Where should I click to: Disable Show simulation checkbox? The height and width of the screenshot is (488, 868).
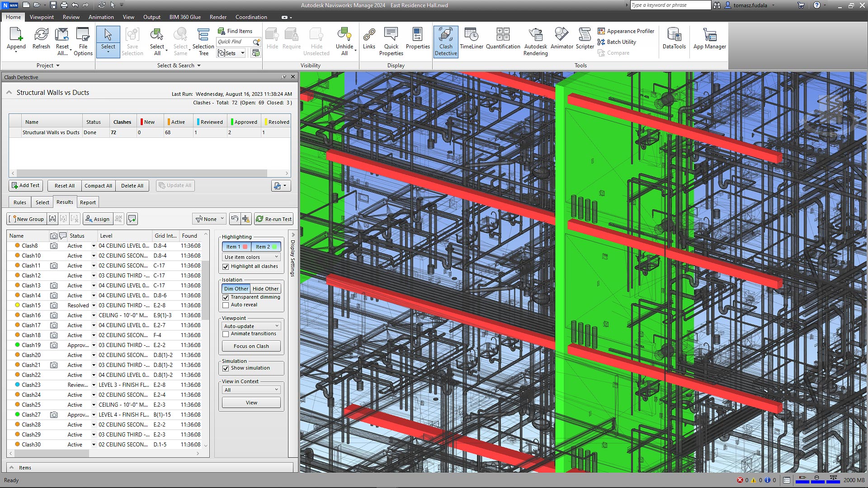tap(226, 368)
